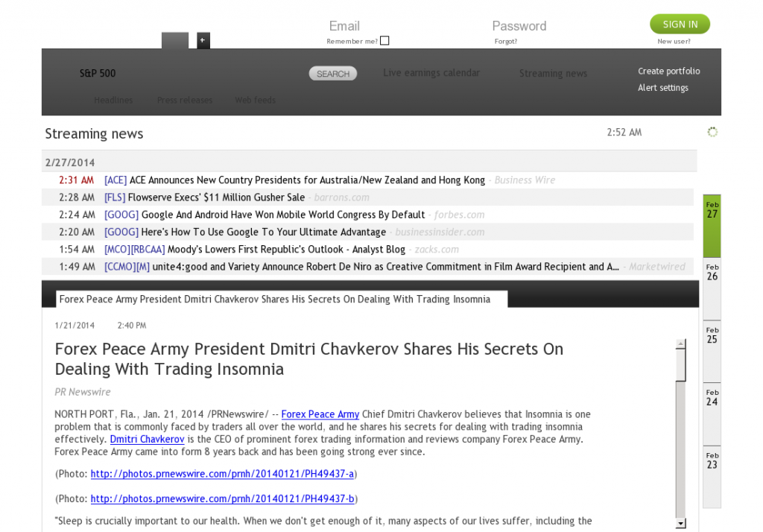Open Here's How To Use Google headline
The height and width of the screenshot is (532, 763).
click(263, 232)
